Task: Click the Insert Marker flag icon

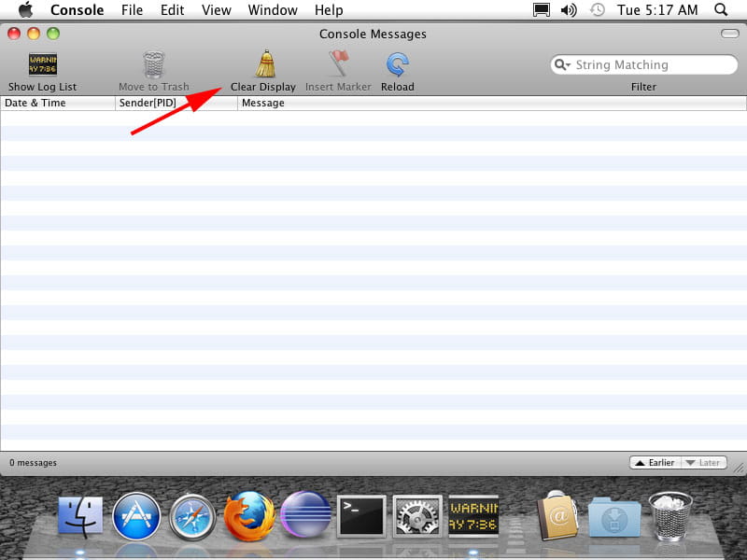Action: pos(338,63)
